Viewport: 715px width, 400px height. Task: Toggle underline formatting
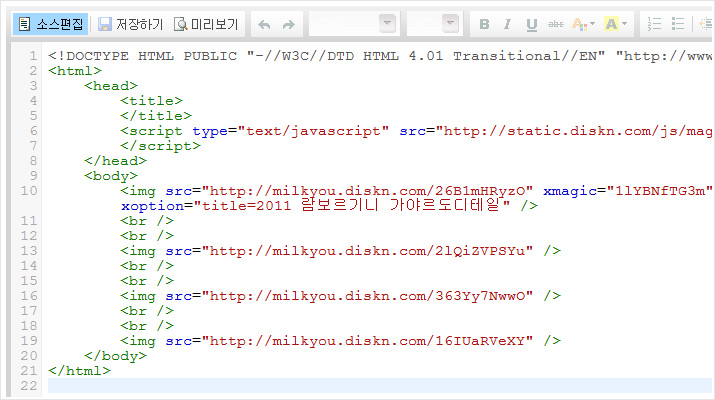tap(531, 24)
